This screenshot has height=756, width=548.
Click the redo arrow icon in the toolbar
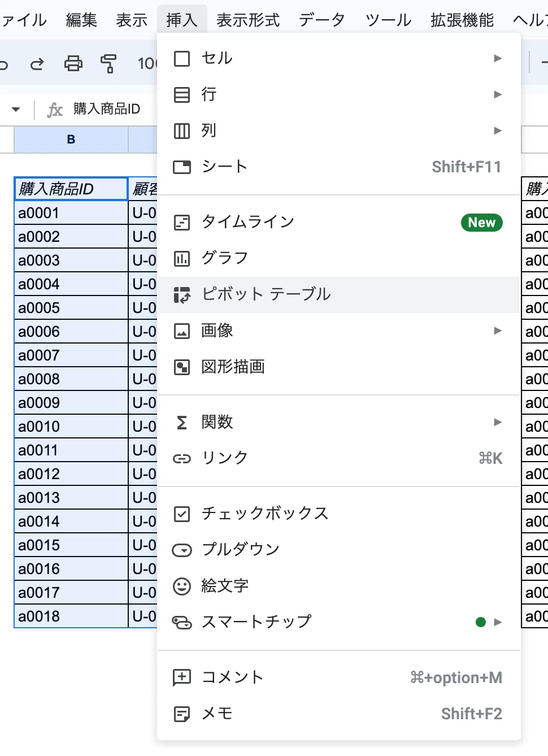tap(37, 64)
